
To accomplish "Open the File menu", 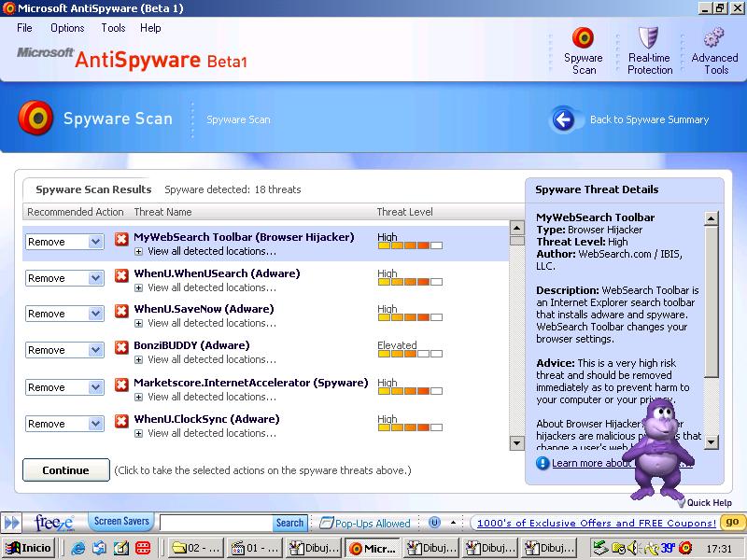I will 24,28.
